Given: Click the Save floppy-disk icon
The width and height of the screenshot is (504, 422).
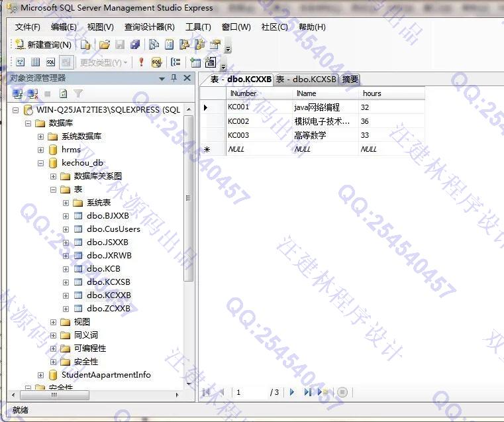Looking at the screenshot, I should tap(120, 44).
